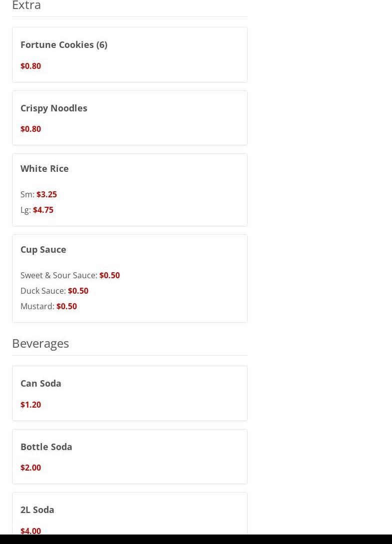Click the Extra section heading
Viewport: 392px width, 544px height.
coord(26,5)
